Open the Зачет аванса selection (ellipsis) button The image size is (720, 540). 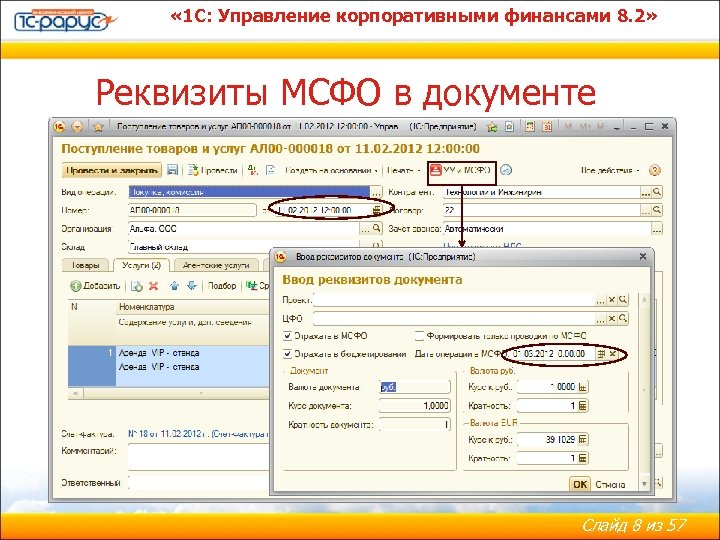(657, 229)
